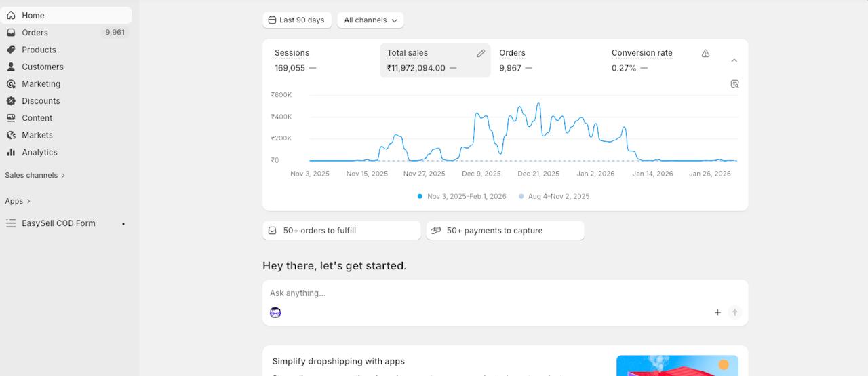This screenshot has height=376, width=868.
Task: Collapse the metrics chart with the chevron
Action: [x=734, y=60]
